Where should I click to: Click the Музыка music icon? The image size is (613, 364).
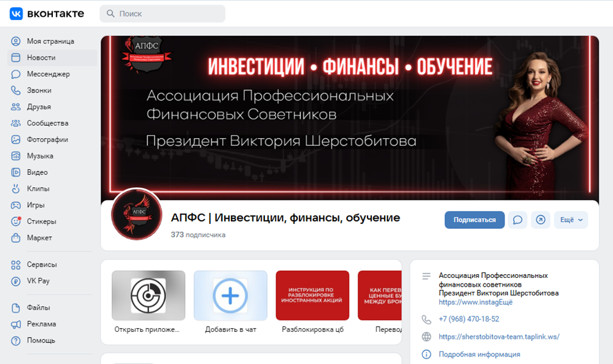(x=16, y=156)
